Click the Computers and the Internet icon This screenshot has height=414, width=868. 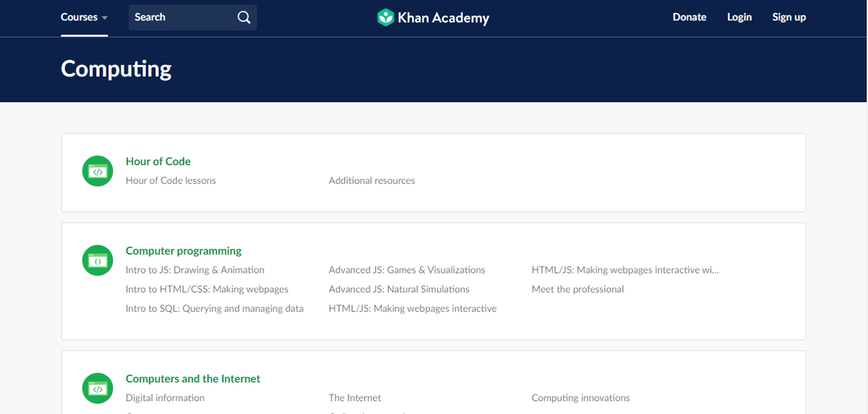tap(98, 389)
